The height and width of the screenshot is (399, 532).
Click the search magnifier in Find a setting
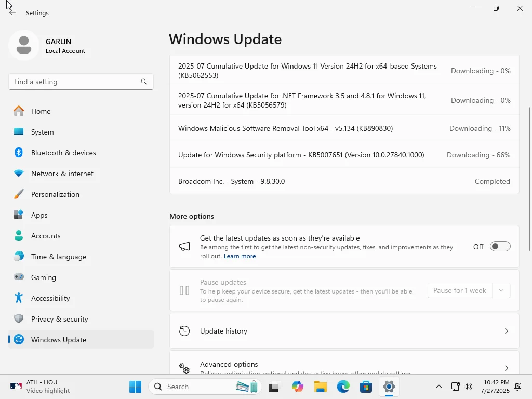point(144,82)
